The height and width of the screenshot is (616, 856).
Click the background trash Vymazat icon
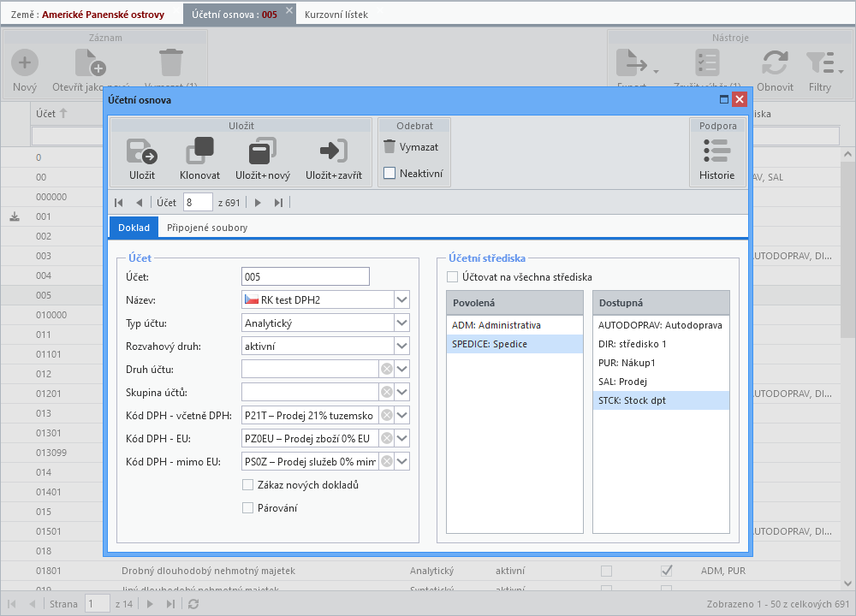click(x=171, y=62)
